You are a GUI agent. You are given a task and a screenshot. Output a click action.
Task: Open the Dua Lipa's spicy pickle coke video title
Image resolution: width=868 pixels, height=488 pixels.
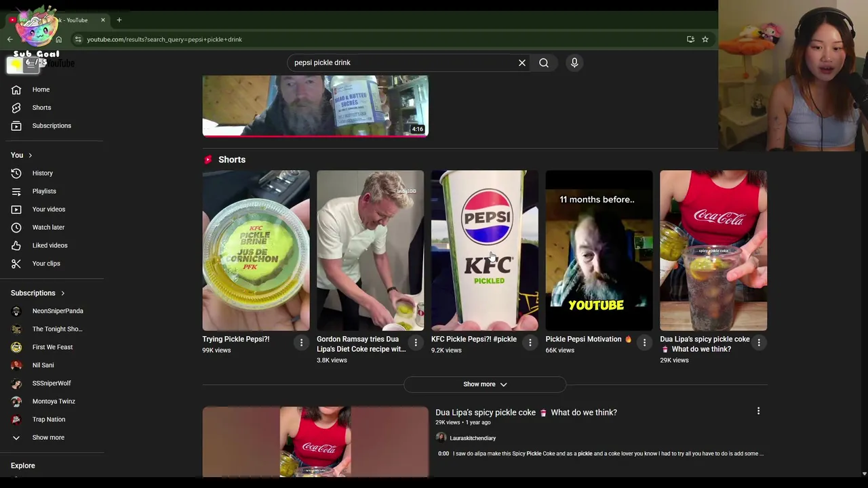pos(526,412)
